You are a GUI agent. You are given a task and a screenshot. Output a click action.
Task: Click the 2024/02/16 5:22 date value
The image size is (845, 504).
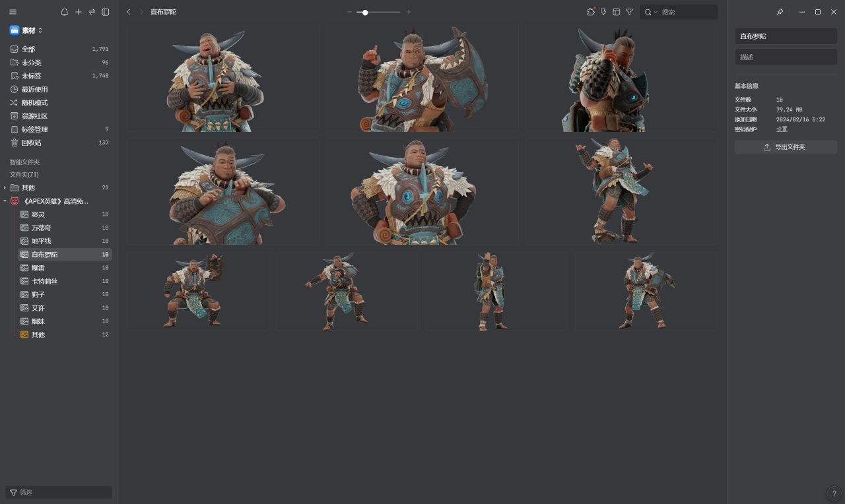[800, 119]
